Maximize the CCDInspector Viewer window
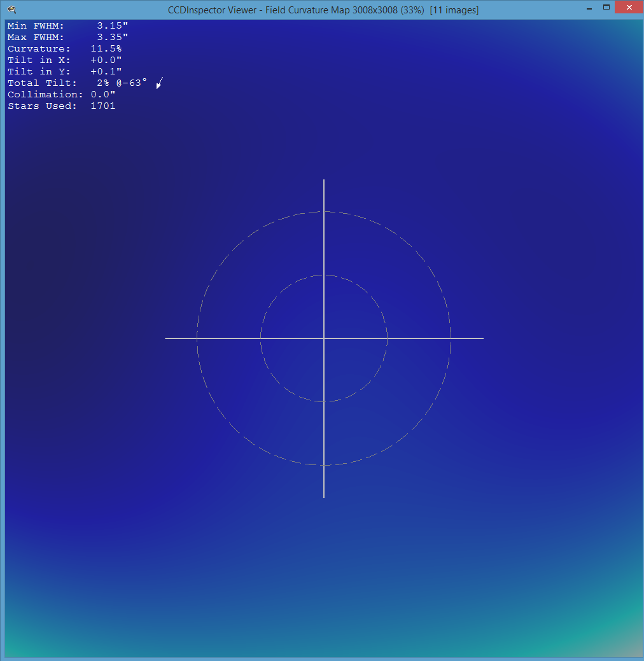Image resolution: width=644 pixels, height=661 pixels. click(606, 7)
